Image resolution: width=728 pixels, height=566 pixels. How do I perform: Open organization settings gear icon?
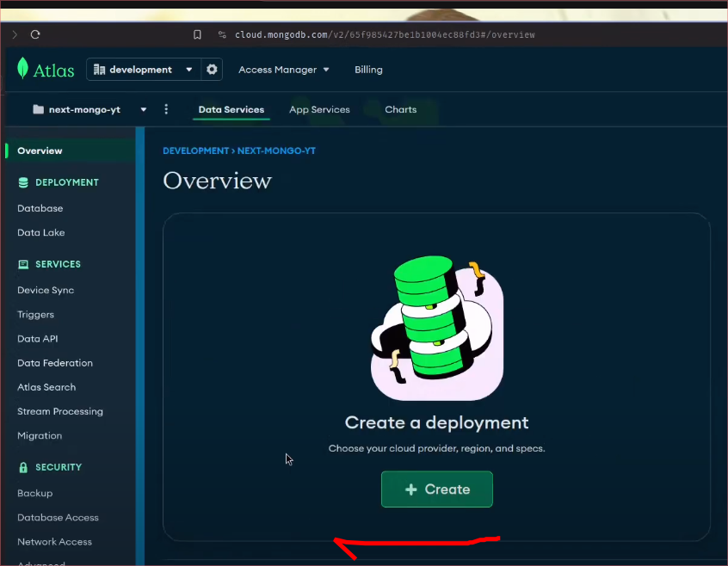pyautogui.click(x=212, y=70)
